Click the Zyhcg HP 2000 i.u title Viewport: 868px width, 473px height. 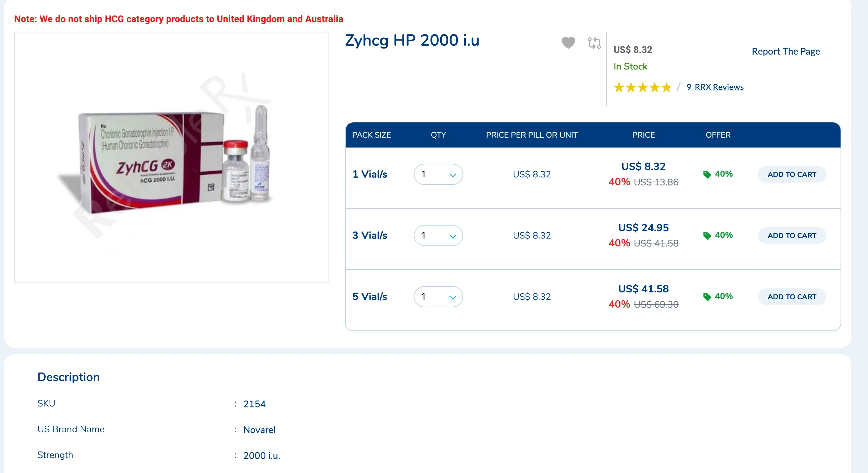click(412, 40)
